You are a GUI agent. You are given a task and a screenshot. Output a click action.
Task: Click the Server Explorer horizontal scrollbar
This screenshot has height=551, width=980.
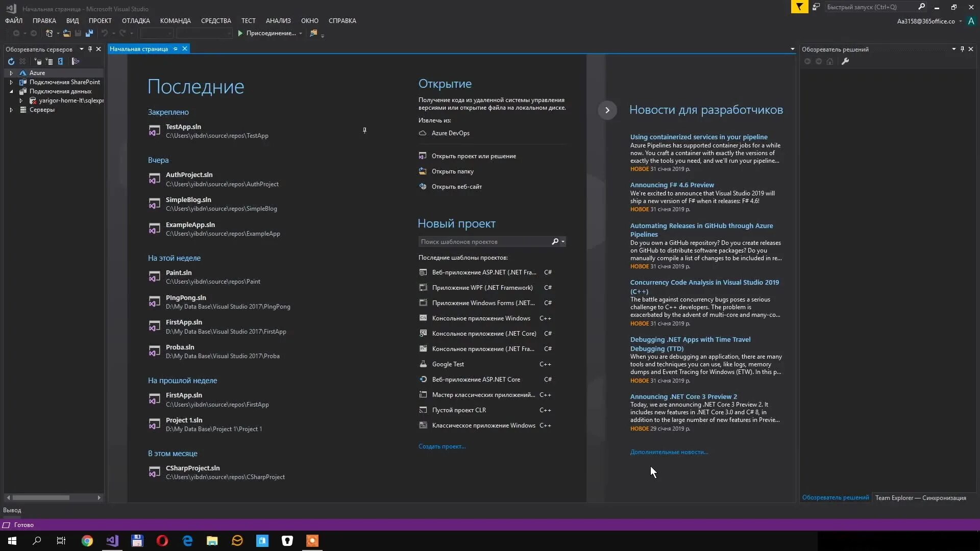point(41,497)
